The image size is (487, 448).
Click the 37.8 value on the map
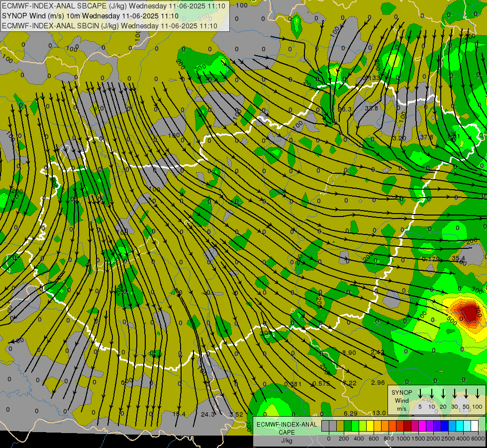tap(426, 137)
